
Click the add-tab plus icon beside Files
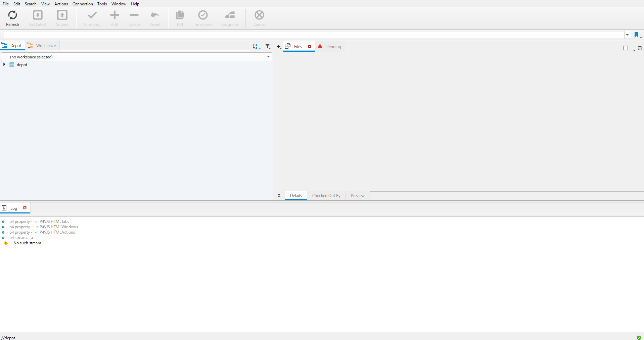coord(279,47)
